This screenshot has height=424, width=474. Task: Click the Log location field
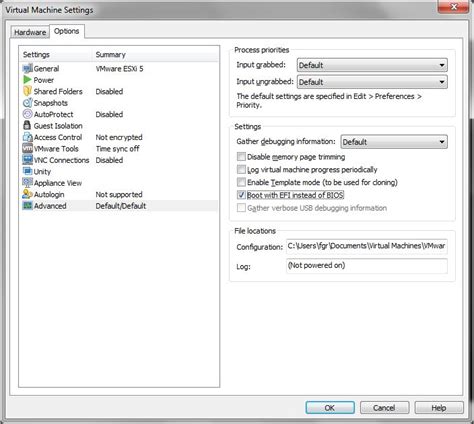tap(367, 266)
